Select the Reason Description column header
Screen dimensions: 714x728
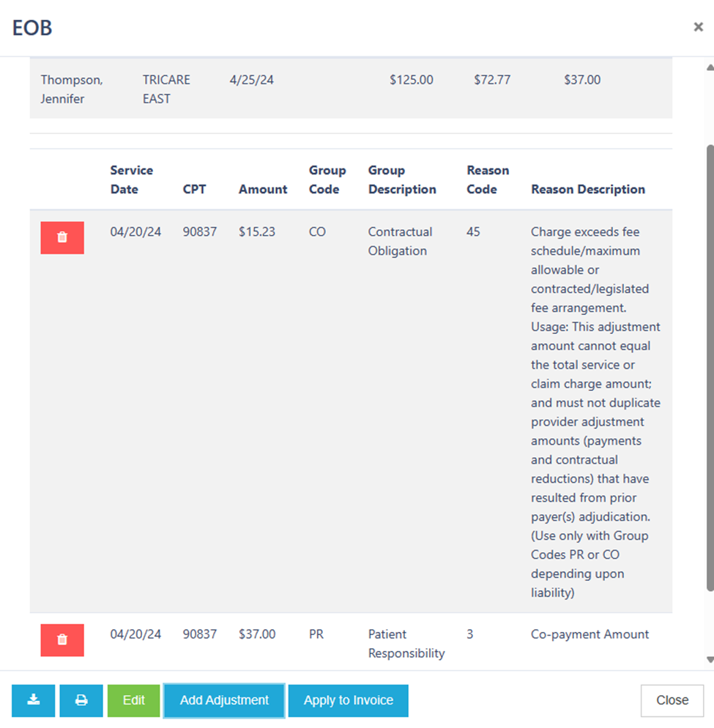588,189
